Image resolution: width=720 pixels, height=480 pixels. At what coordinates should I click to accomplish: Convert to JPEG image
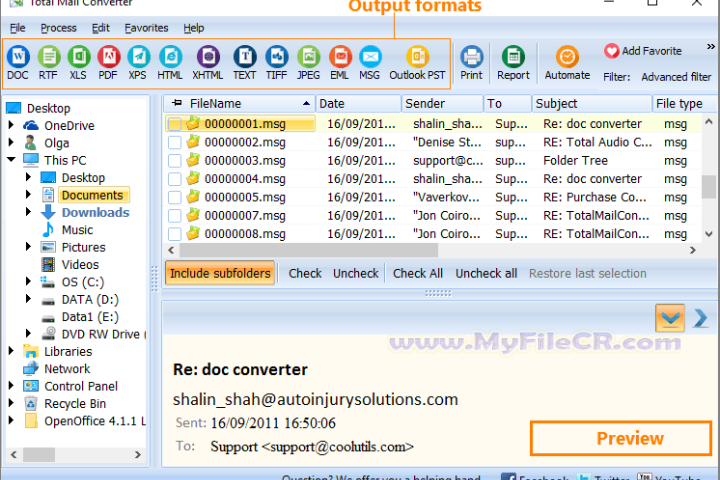(x=308, y=63)
